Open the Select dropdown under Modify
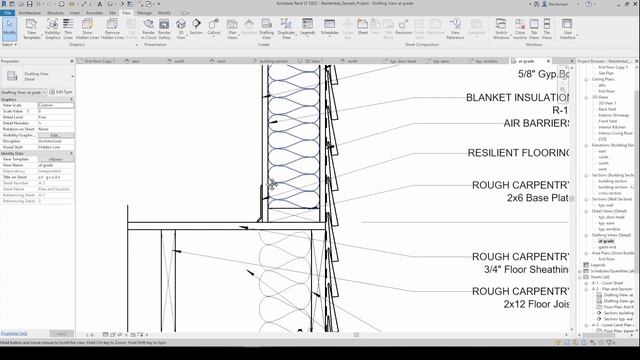The width and height of the screenshot is (640, 360). tap(9, 44)
